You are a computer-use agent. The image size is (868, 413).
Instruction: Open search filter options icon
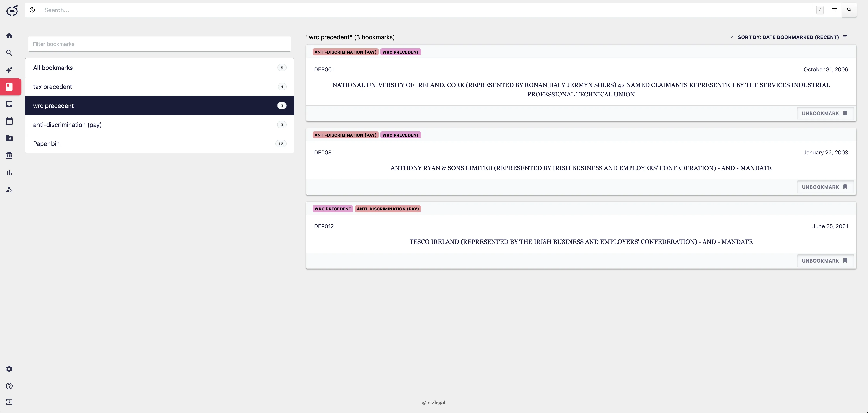click(x=834, y=10)
